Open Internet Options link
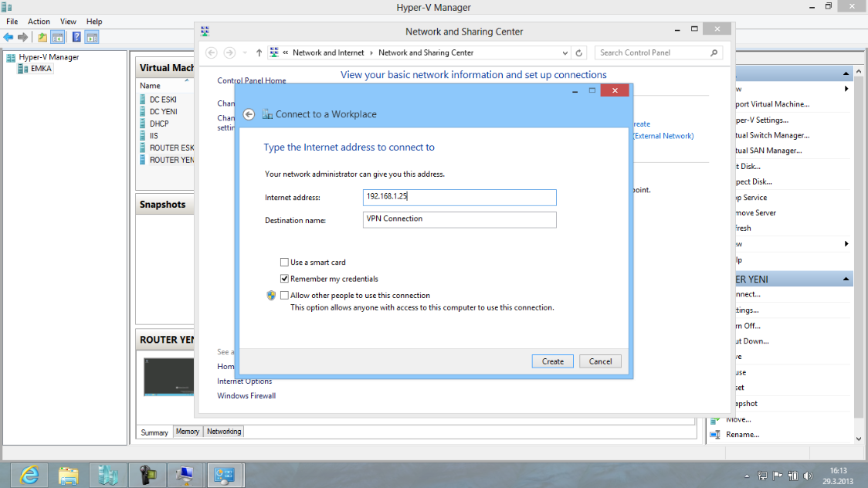868x488 pixels. 244,381
